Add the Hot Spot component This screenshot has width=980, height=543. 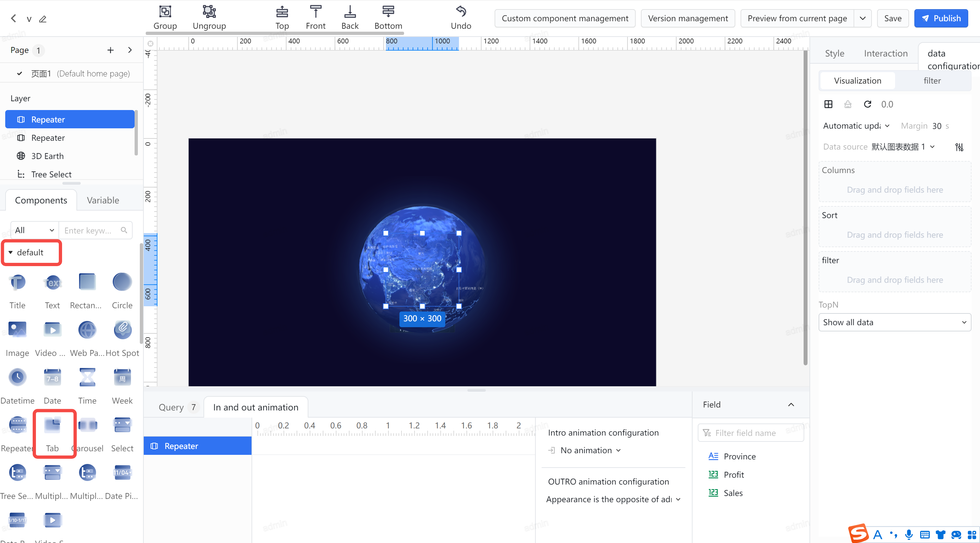click(x=122, y=338)
